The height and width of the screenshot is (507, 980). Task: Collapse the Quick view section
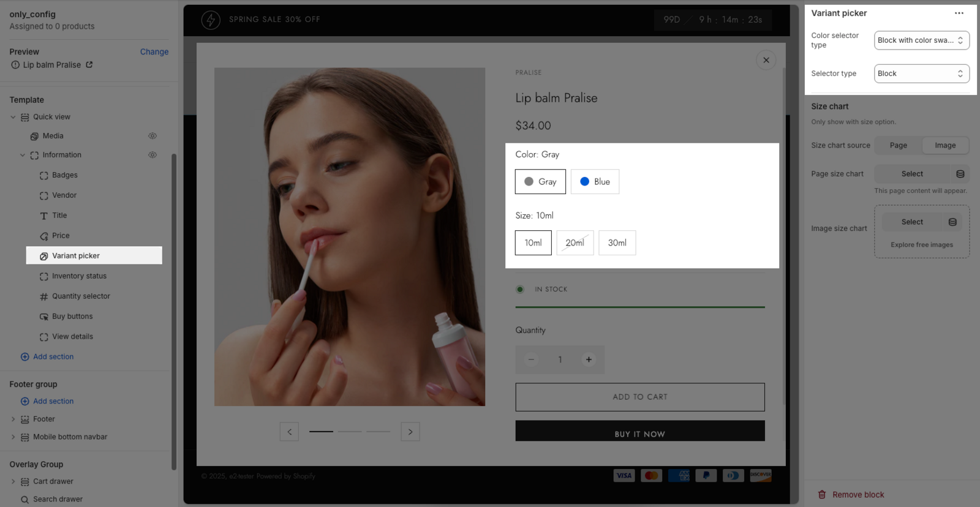pyautogui.click(x=13, y=117)
